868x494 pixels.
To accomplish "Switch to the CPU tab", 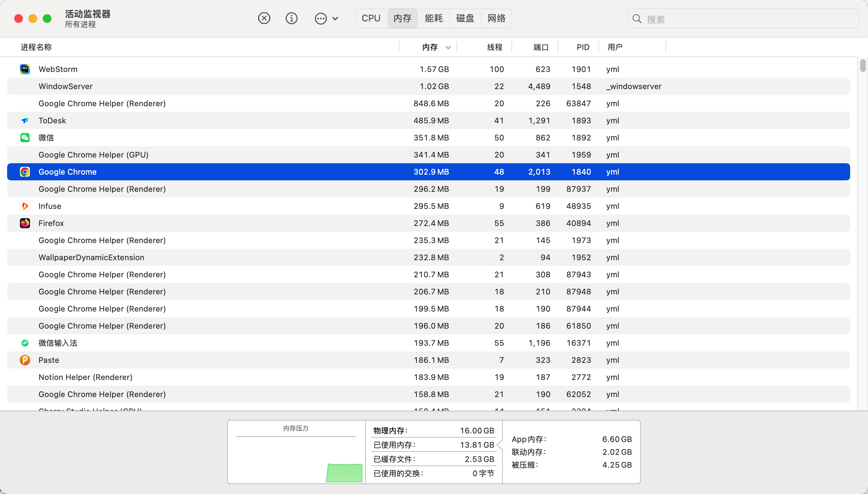I will (371, 19).
